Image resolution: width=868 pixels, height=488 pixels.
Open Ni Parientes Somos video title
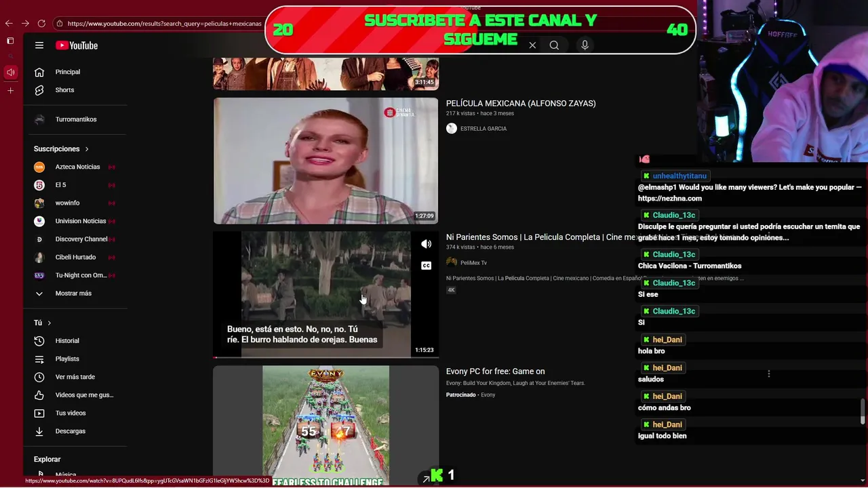(x=539, y=237)
